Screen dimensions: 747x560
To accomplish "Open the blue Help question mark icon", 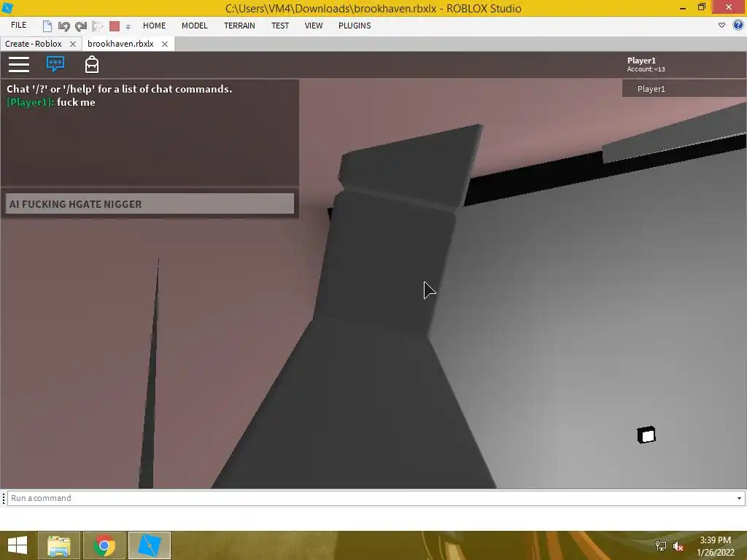I will pyautogui.click(x=738, y=25).
